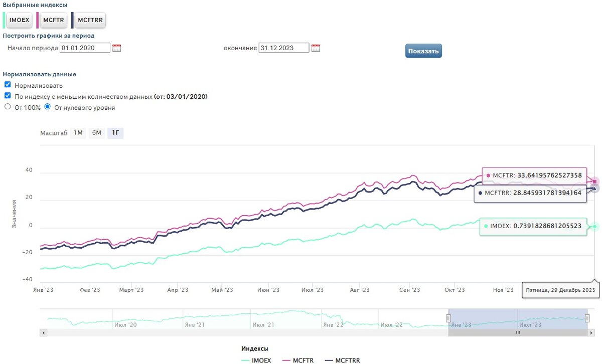This screenshot has width=602, height=364.
Task: Click the left range handle of the navigator
Action: click(x=448, y=318)
